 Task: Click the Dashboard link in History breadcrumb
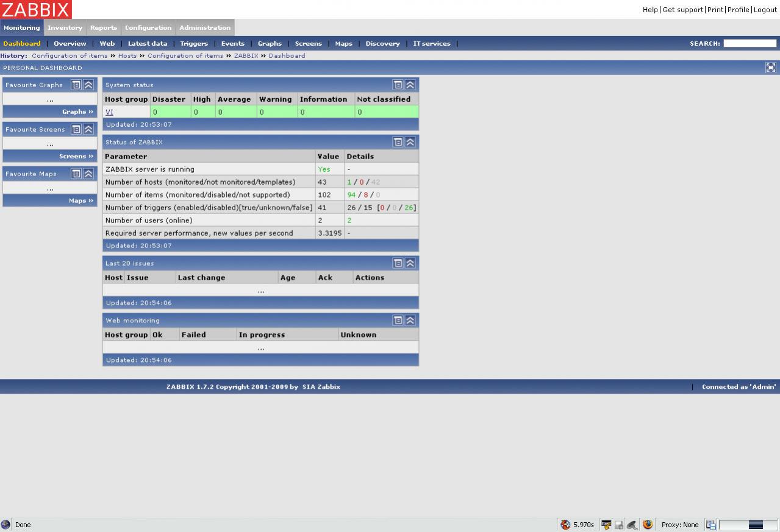(287, 55)
